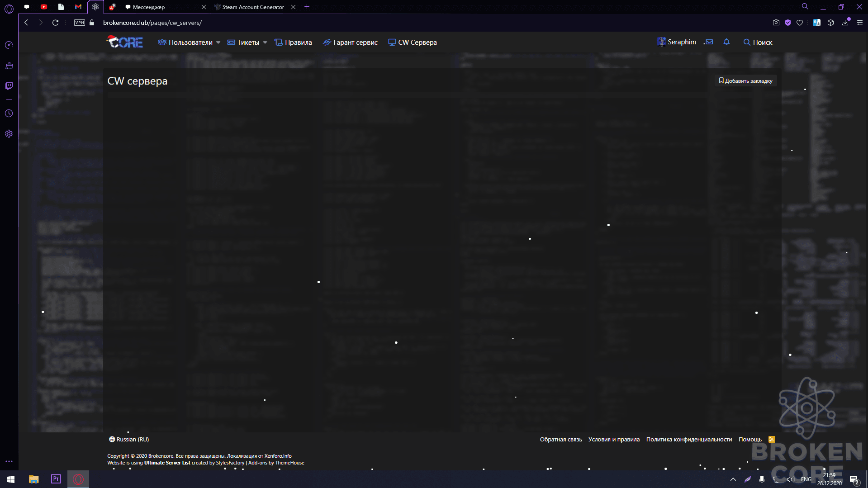Screen dimensions: 868x488
Task: Click the sidebar three-dots more button
Action: 9,461
